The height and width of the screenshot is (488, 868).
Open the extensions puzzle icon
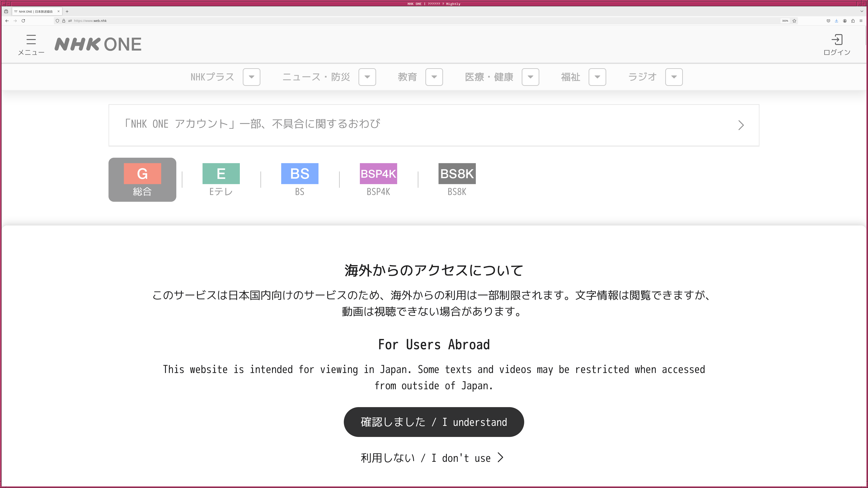853,21
